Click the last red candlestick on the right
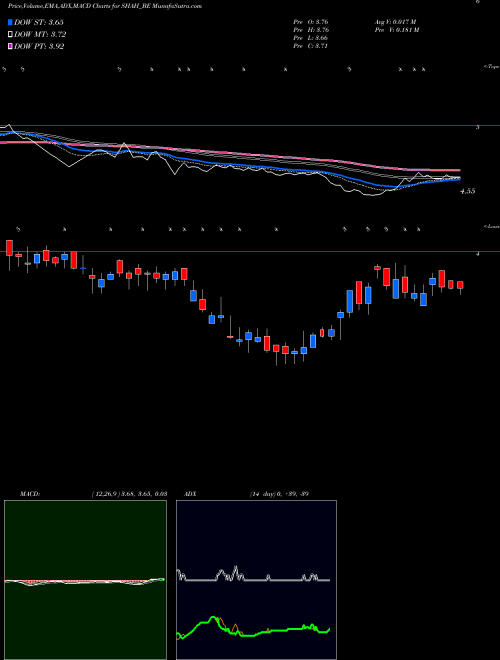Screen dimensions: 500x660 [x=460, y=285]
